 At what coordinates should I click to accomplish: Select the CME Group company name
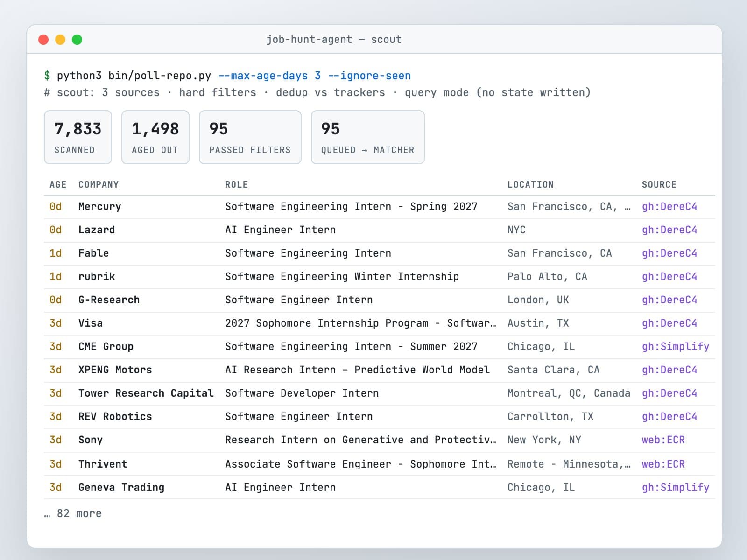click(106, 347)
